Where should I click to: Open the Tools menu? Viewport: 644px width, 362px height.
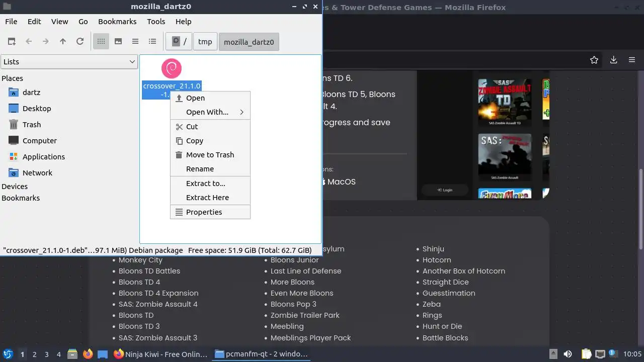(156, 22)
